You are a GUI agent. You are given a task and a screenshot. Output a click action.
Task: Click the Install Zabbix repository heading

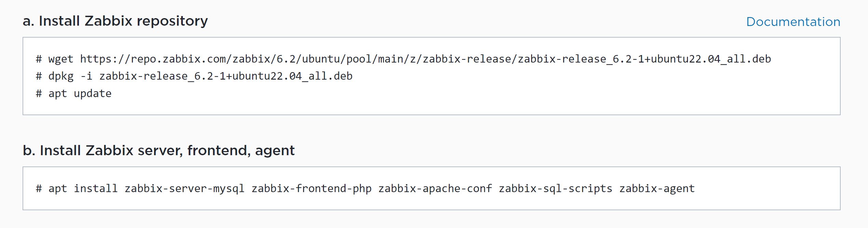[x=115, y=21]
